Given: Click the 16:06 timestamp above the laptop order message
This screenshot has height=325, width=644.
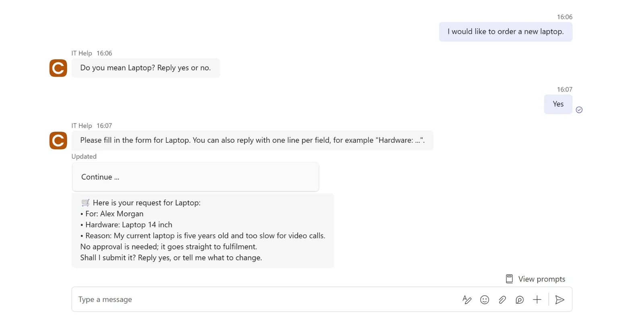Looking at the screenshot, I should click(x=565, y=17).
